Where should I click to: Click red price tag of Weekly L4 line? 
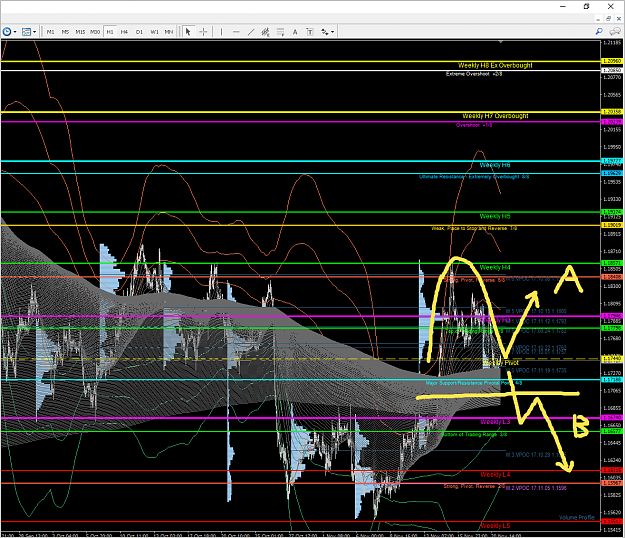coord(612,470)
